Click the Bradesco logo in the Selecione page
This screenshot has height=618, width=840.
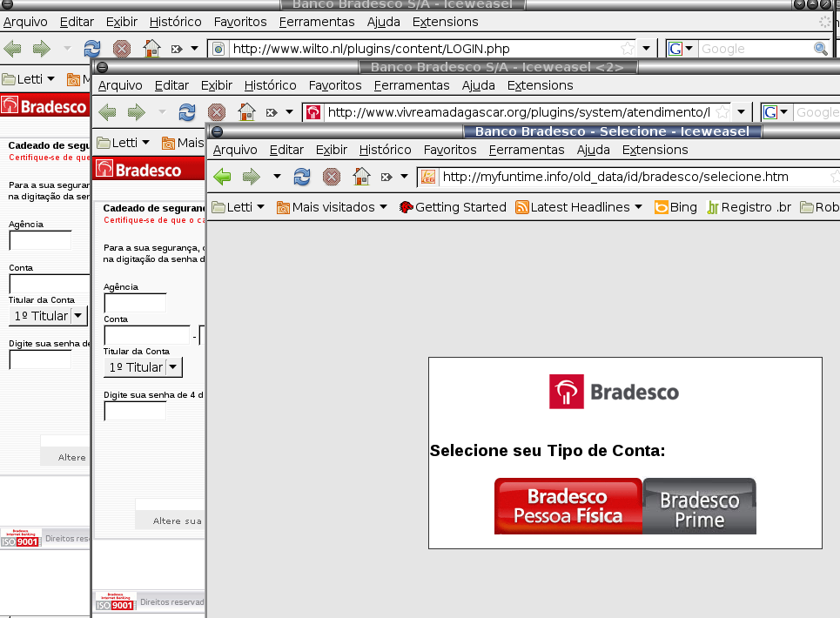tap(614, 392)
